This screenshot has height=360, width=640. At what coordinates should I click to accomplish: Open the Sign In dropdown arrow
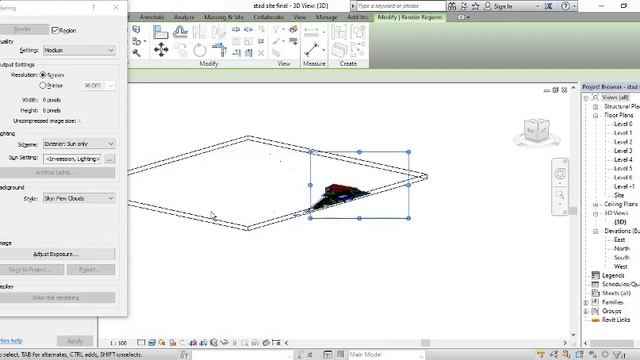coord(537,6)
